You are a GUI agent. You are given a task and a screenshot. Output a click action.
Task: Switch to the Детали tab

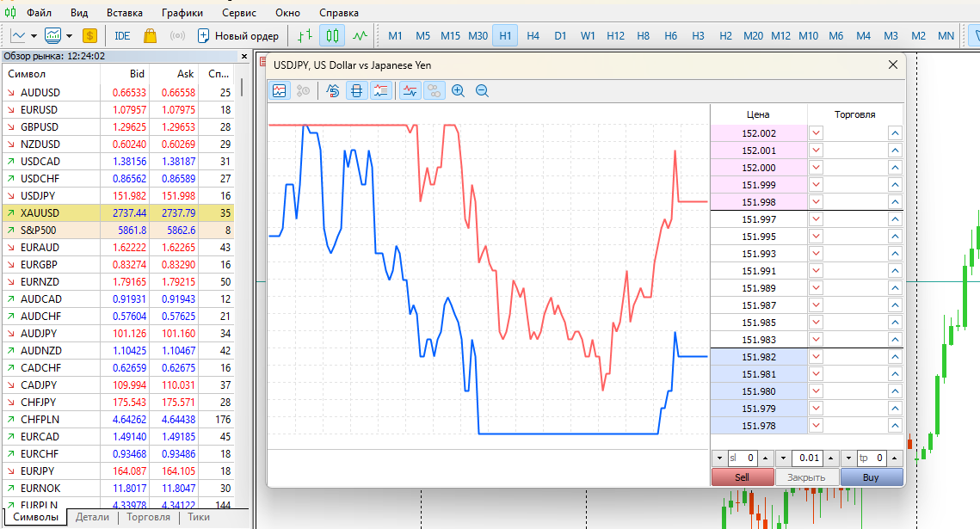click(92, 517)
